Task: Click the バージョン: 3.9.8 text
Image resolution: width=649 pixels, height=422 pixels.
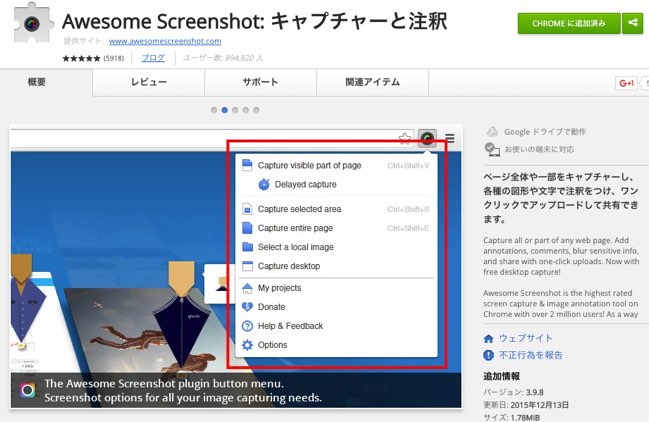Action: pos(513,392)
